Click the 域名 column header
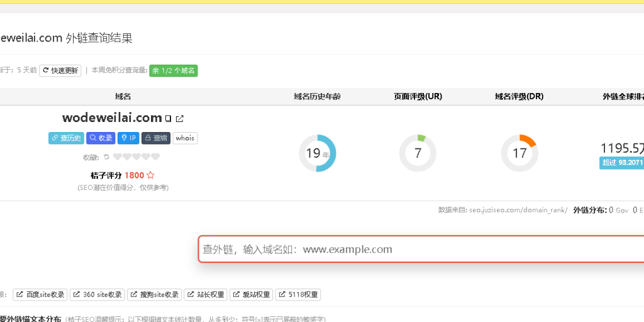 123,96
